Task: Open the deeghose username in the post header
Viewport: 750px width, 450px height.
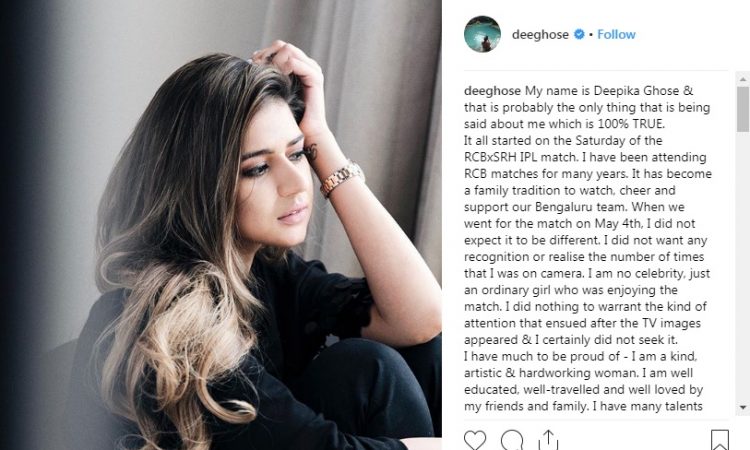Action: [540, 34]
